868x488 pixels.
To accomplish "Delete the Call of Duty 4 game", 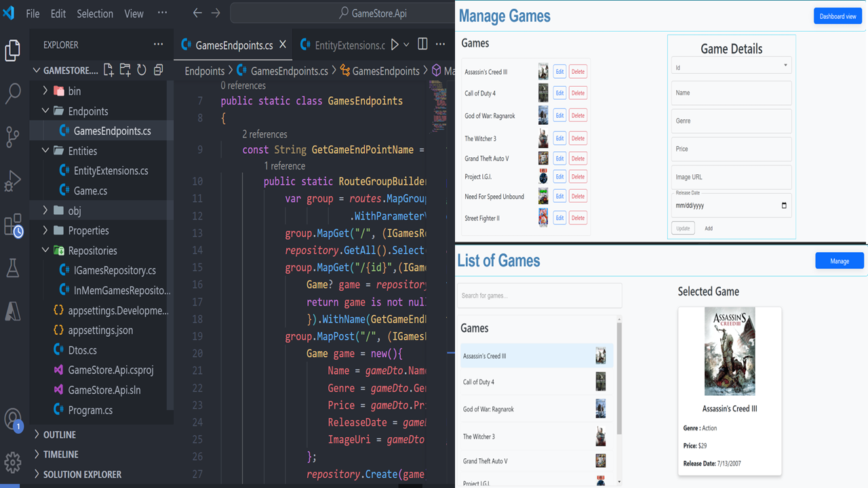I will coord(578,93).
